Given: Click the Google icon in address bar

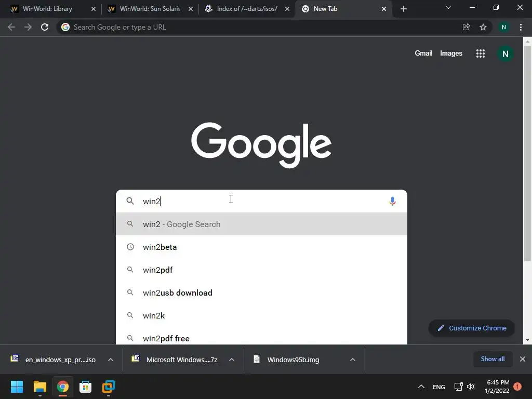Looking at the screenshot, I should [65, 27].
